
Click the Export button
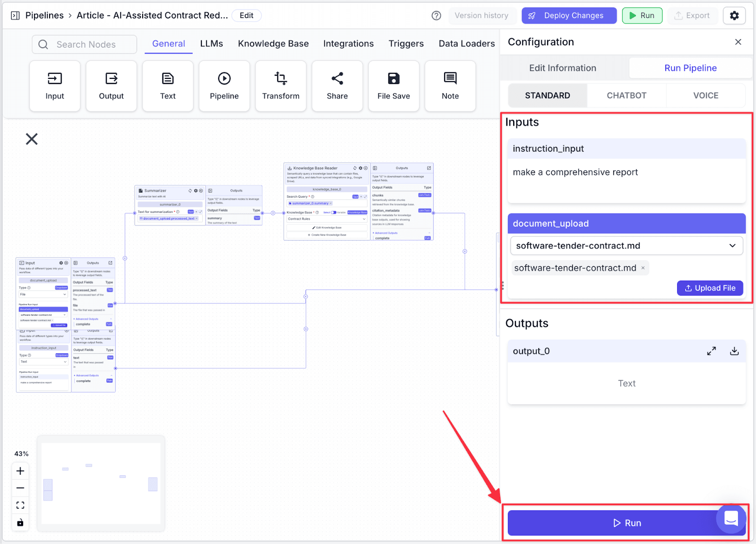pos(692,16)
